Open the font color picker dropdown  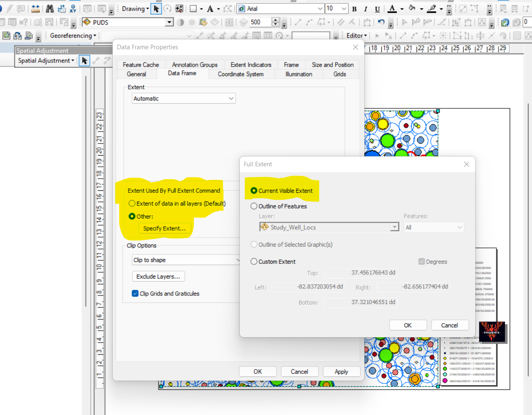pos(402,9)
